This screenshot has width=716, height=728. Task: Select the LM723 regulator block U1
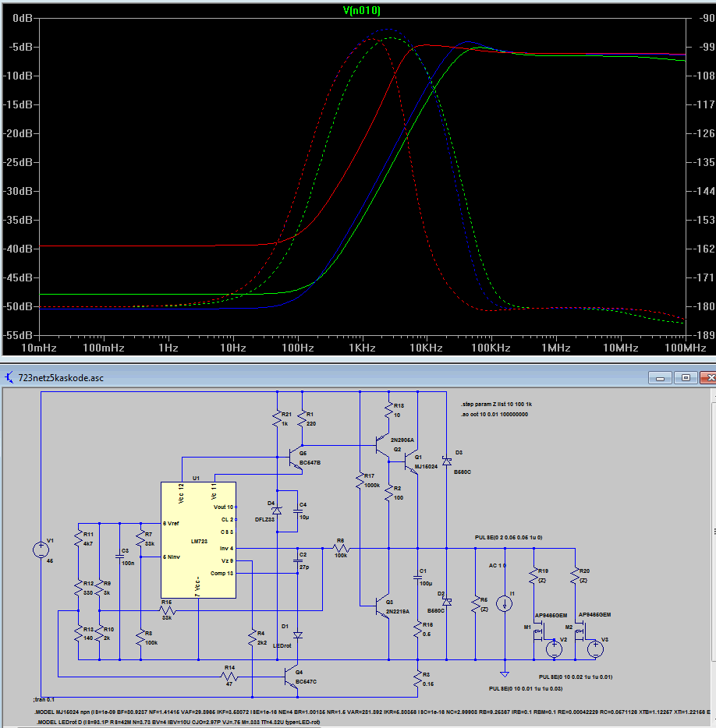[198, 540]
